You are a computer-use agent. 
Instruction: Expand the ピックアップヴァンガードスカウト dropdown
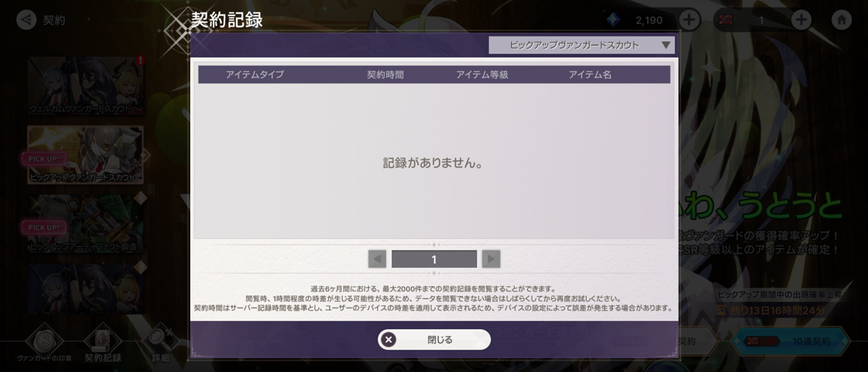tap(582, 45)
